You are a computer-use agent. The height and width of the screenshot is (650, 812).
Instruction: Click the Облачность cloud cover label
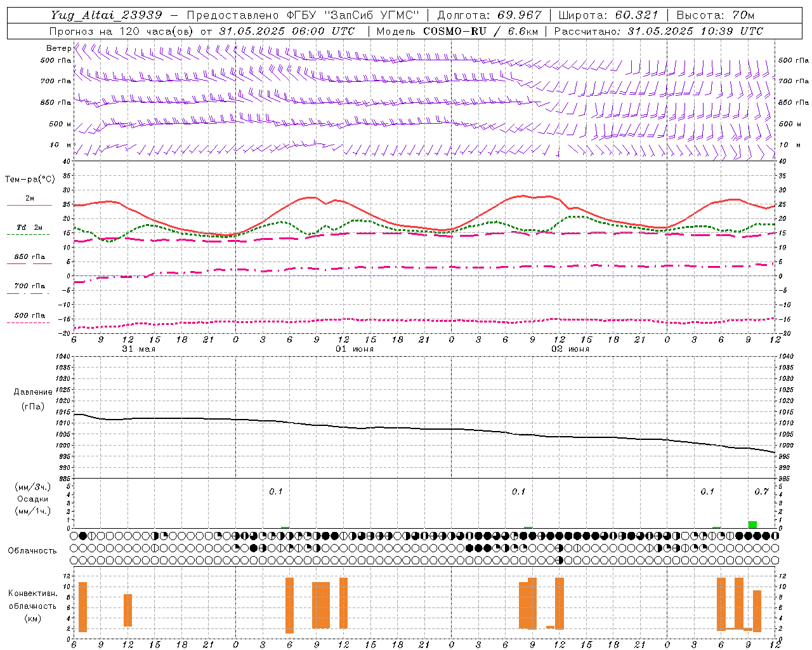coord(32,551)
